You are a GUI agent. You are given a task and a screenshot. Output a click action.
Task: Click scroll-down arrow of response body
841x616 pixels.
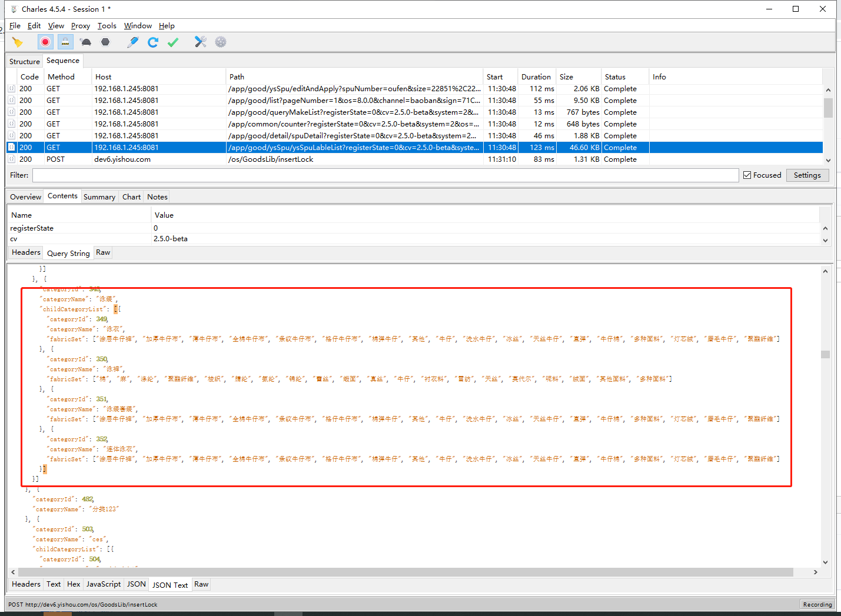825,562
